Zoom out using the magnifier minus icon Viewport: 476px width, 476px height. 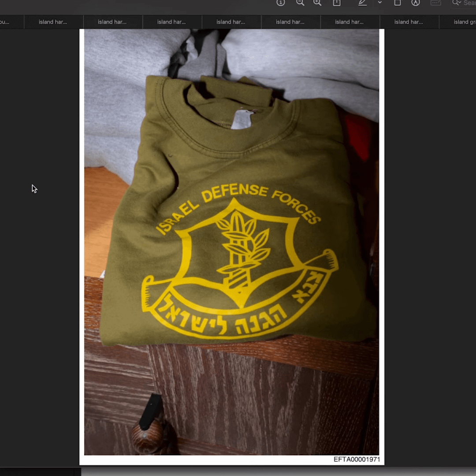click(300, 3)
